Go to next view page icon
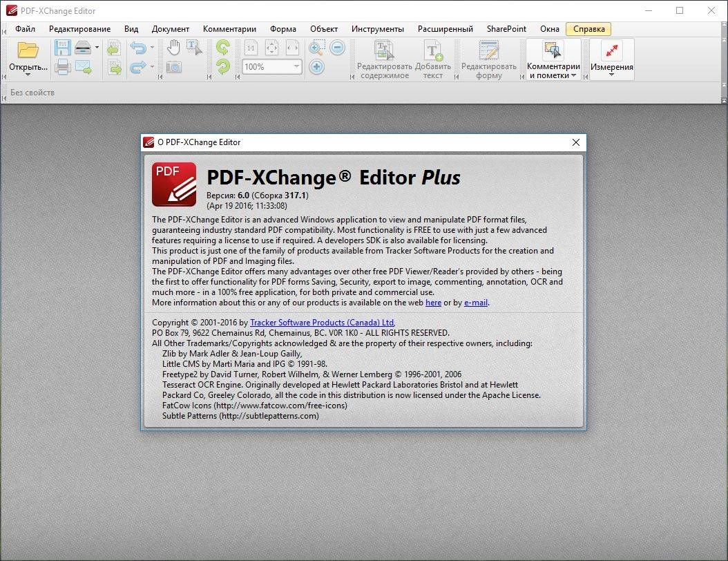728x561 pixels. point(114,67)
